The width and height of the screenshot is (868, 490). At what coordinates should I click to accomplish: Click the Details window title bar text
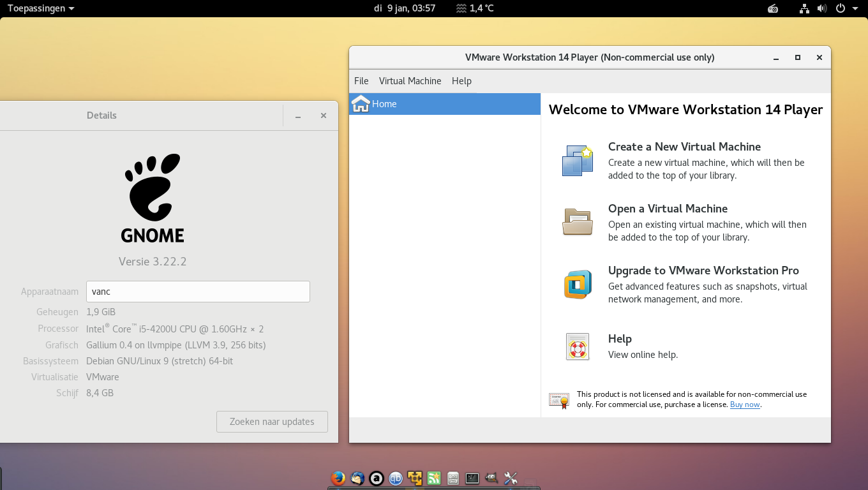coord(101,115)
